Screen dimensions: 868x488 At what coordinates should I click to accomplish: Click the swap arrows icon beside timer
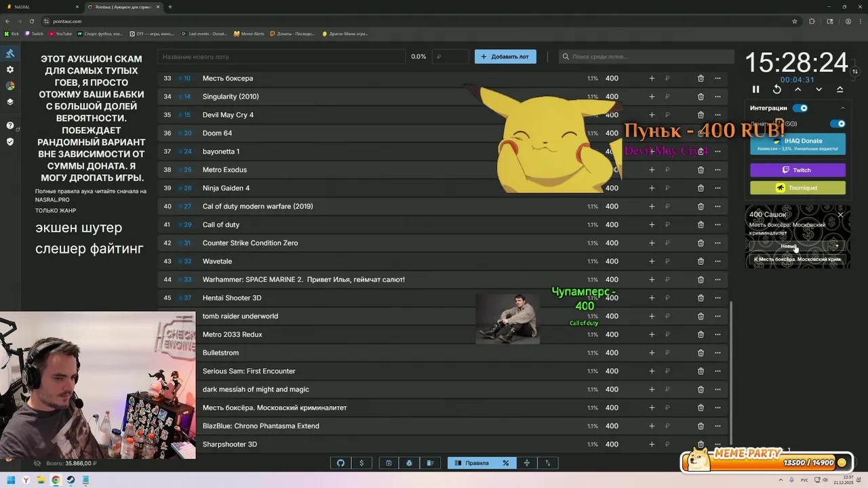855,71
